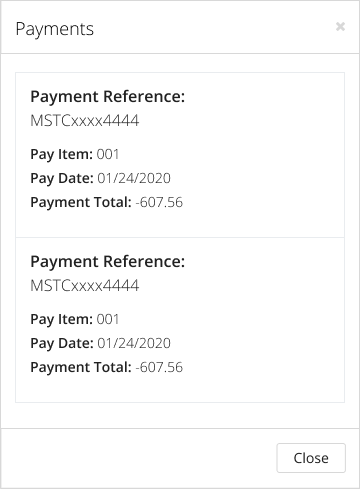The height and width of the screenshot is (489, 360).
Task: Select the second pay date 01/24/2020
Action: pyautogui.click(x=134, y=343)
